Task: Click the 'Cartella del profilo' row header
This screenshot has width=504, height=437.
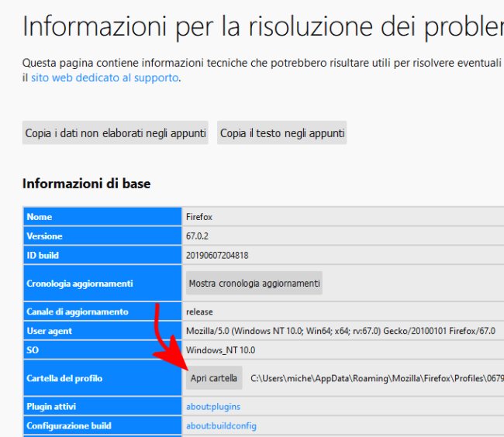Action: [x=102, y=378]
